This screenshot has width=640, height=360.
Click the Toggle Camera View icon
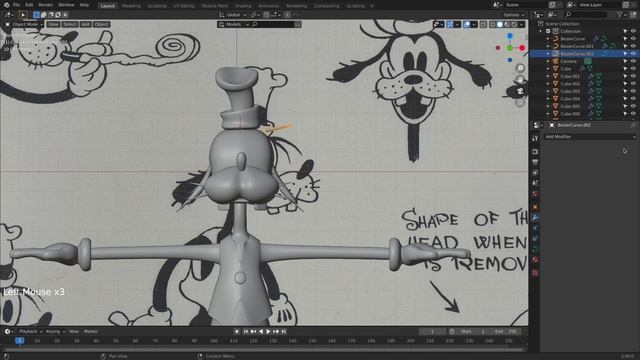(x=520, y=91)
